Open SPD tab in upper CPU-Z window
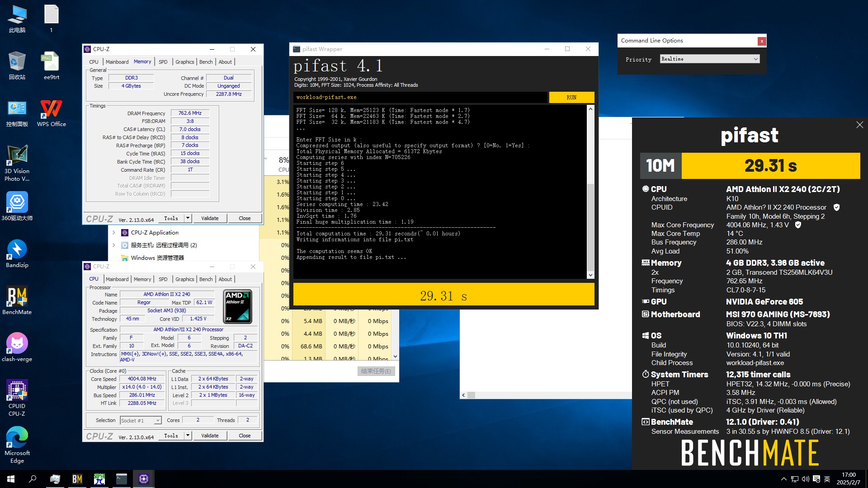This screenshot has width=868, height=488. pyautogui.click(x=163, y=62)
